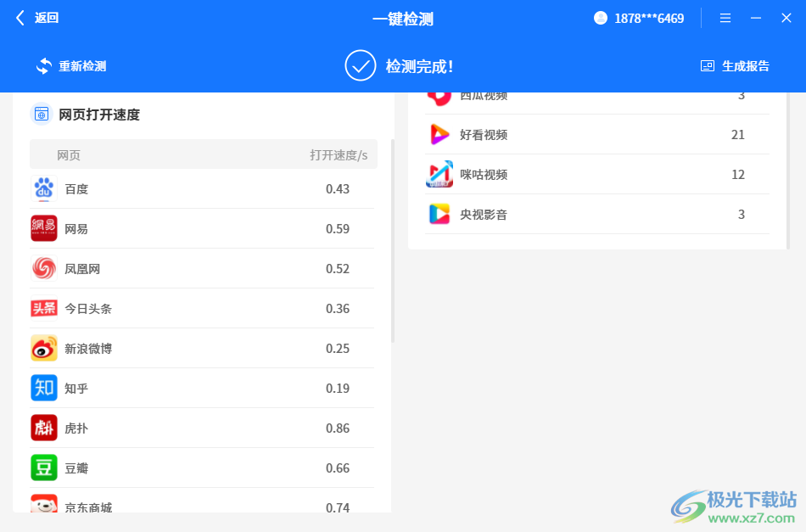Click the 生成报告 report icon
806x532 pixels.
pos(708,66)
